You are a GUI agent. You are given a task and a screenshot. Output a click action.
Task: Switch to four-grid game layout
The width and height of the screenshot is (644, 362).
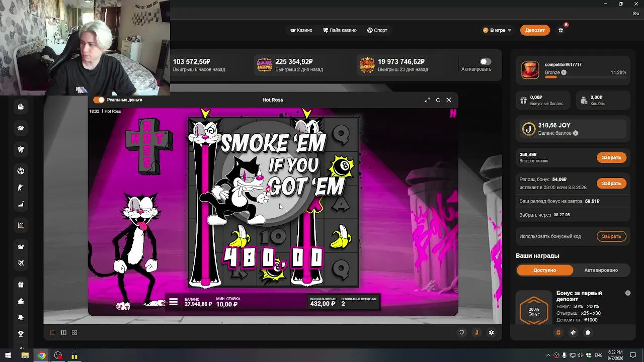pyautogui.click(x=74, y=332)
